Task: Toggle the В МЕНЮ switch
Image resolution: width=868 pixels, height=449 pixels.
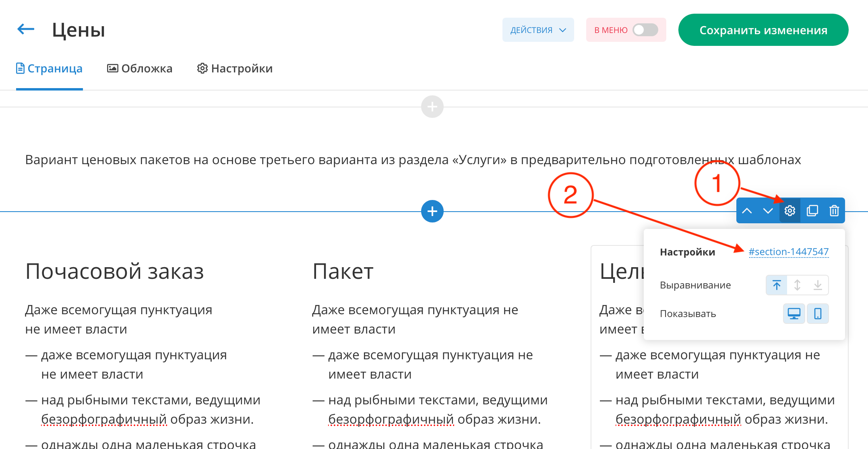Action: point(645,30)
